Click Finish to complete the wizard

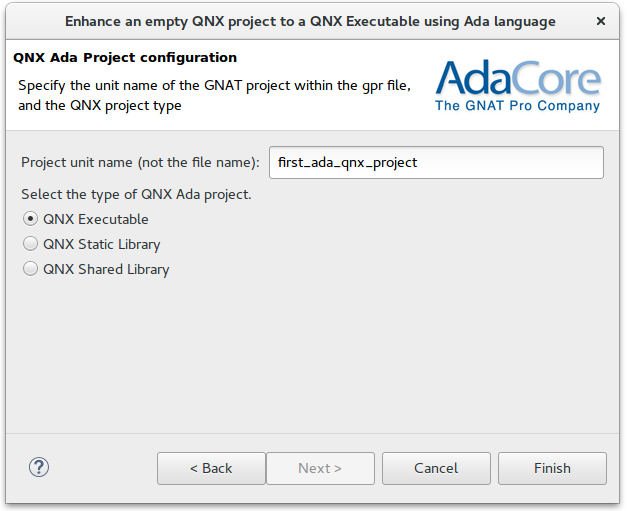click(552, 468)
